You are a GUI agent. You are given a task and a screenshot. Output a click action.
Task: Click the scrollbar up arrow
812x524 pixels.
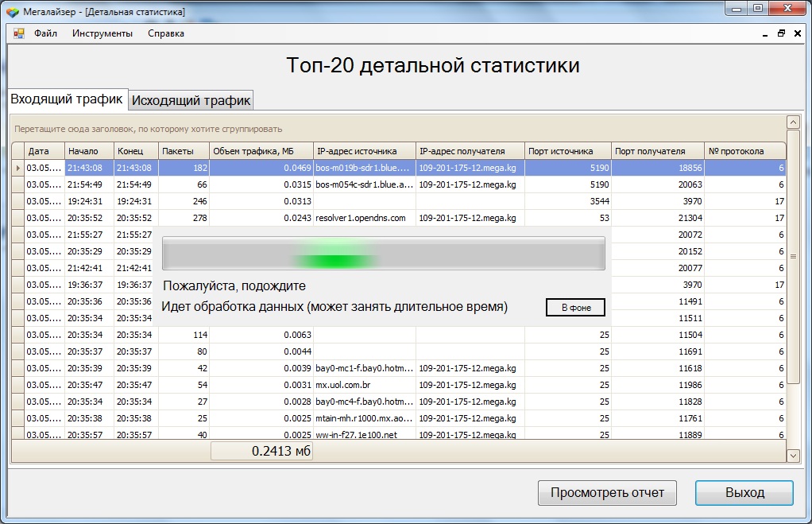tap(793, 122)
